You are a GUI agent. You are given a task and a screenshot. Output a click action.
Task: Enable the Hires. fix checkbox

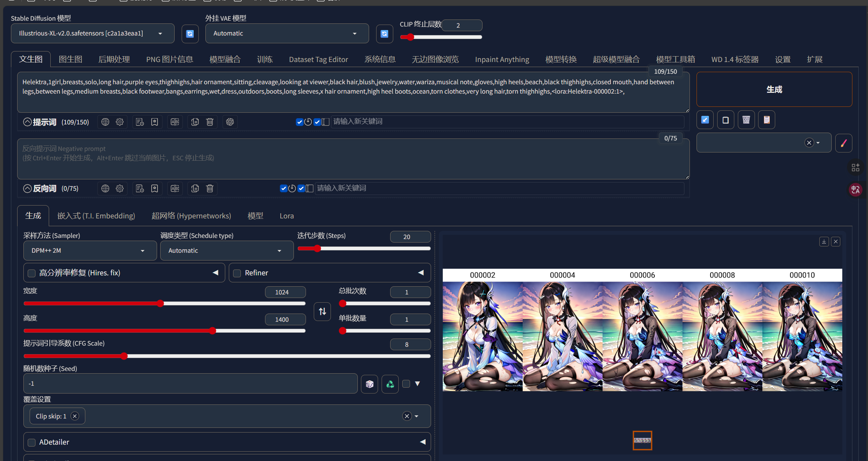pyautogui.click(x=32, y=273)
